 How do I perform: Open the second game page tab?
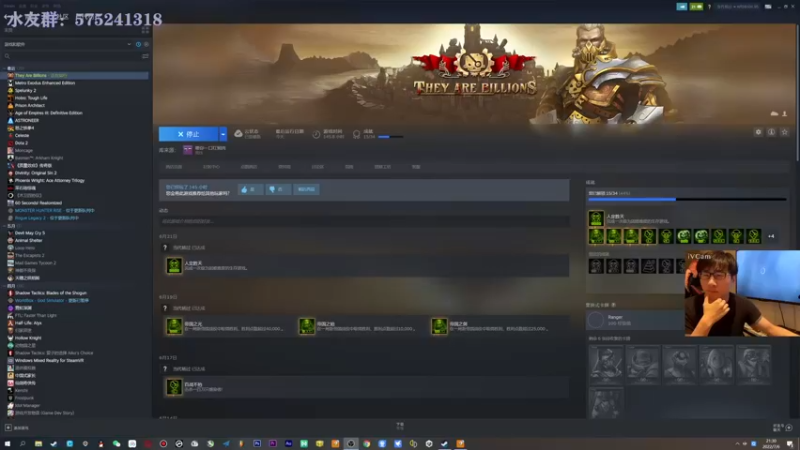(211, 167)
